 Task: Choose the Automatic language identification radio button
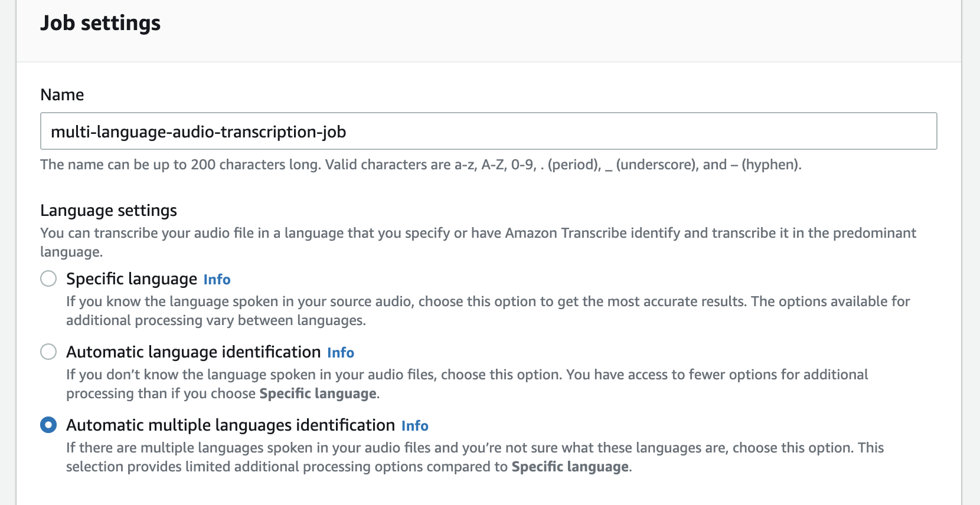pos(48,352)
